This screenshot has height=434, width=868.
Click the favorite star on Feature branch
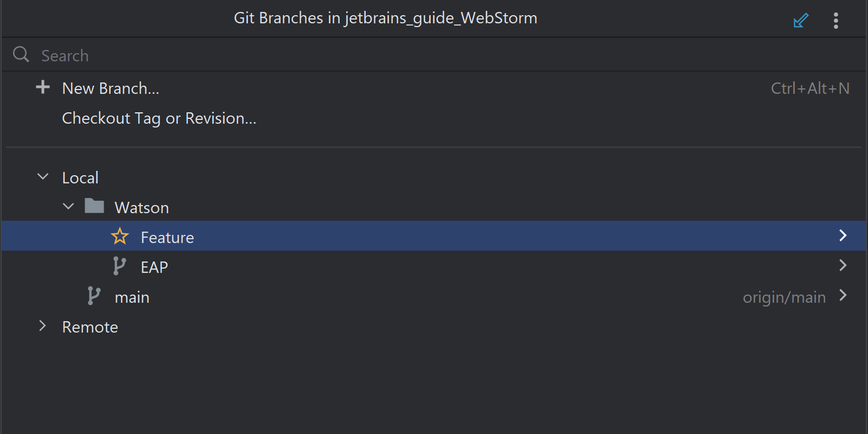119,236
